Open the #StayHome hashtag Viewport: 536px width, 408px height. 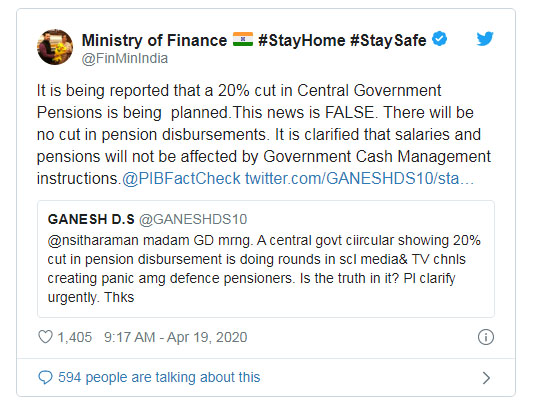point(302,40)
